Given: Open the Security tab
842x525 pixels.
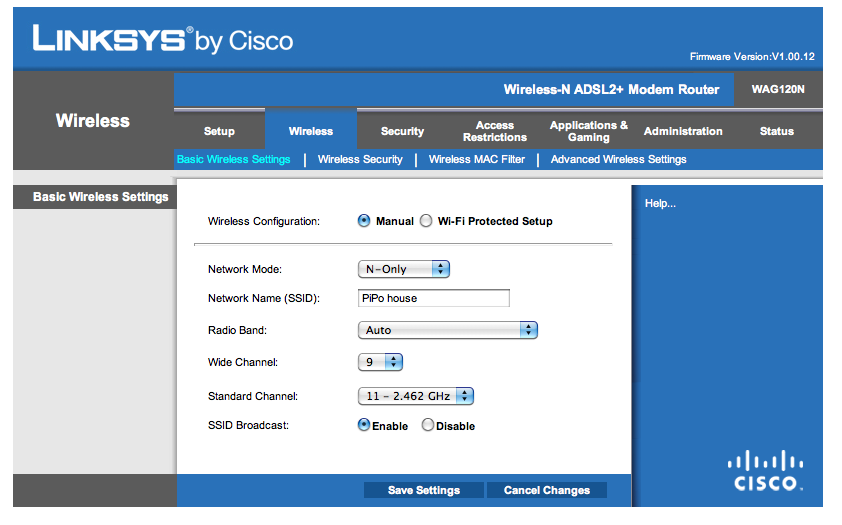Looking at the screenshot, I should (402, 131).
